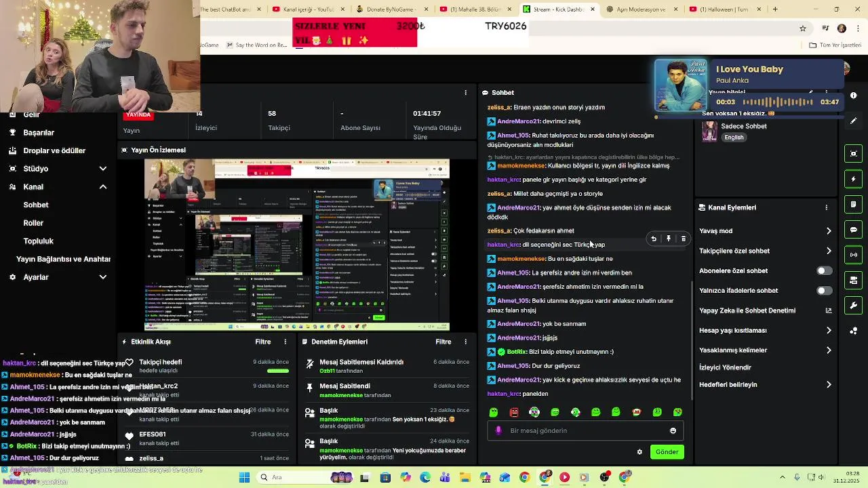Open stats panel three-dot menu
Viewport: 868px width, 488px height.
[465, 92]
